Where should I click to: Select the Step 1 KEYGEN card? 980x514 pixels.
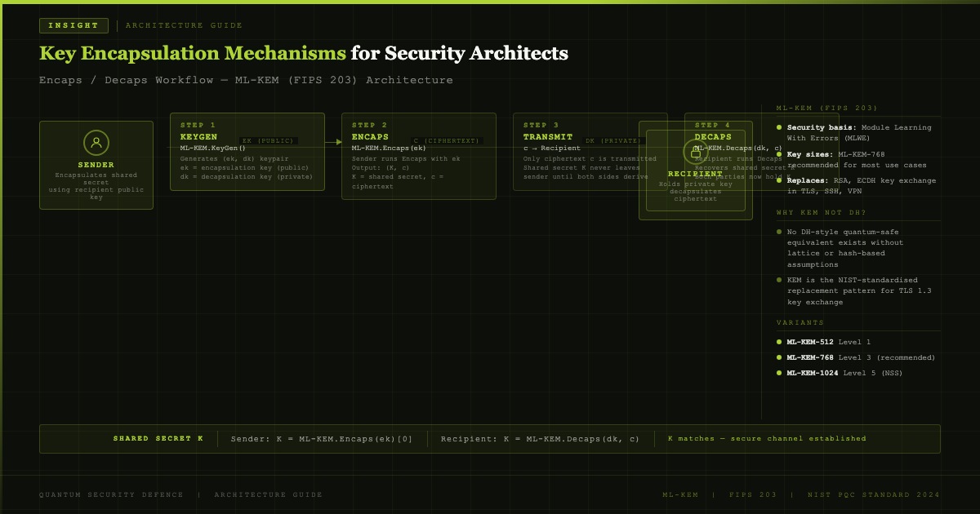pos(247,152)
